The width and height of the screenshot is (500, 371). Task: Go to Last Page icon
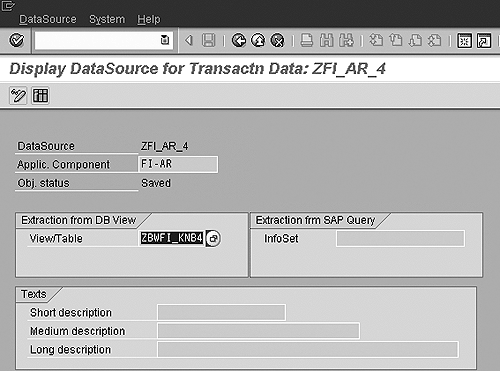click(435, 40)
